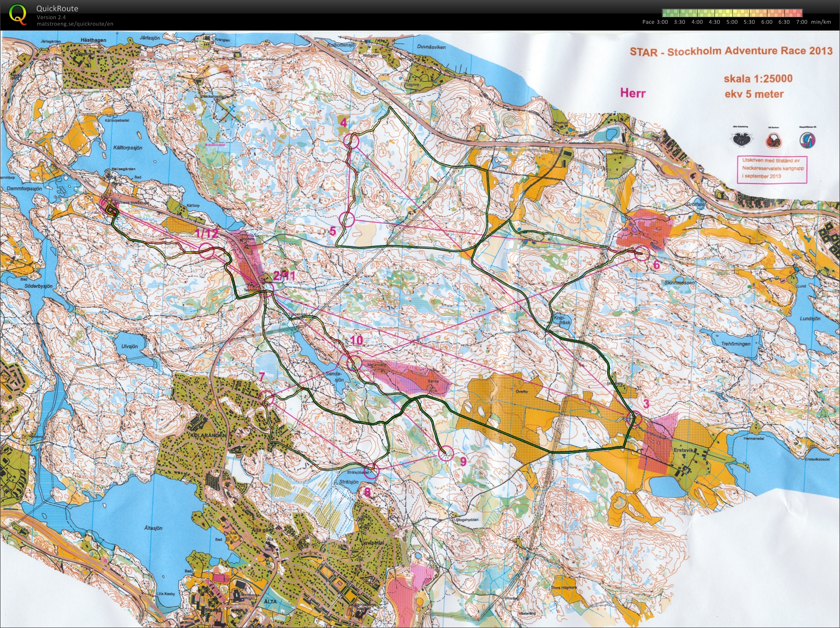Click the '7:00 min/km' legend label
Image resolution: width=840 pixels, height=628 pixels.
[813, 22]
